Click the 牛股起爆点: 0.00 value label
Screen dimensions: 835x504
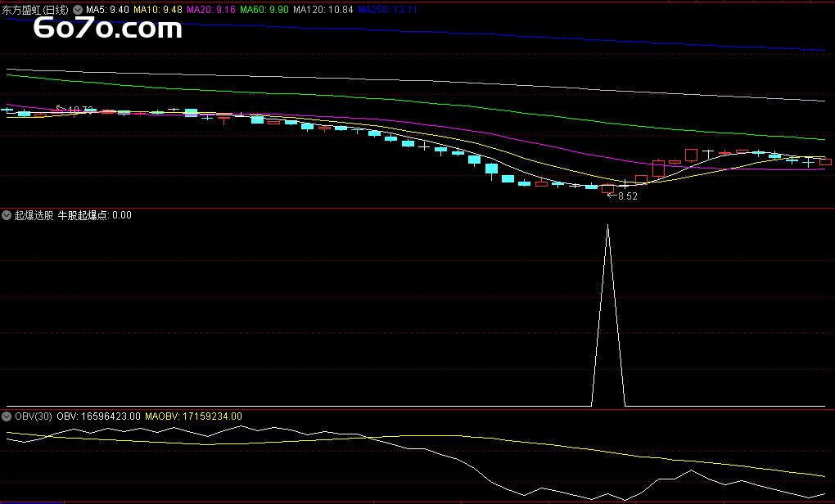(x=94, y=215)
